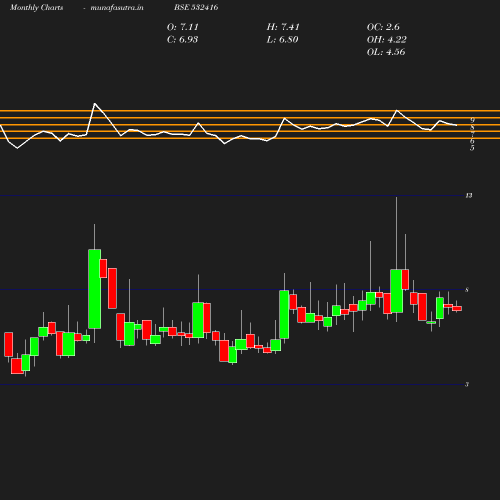Viewport: 500px width, 500px height.
Task: Select the open value "O: 7.11"
Action: pos(183,27)
